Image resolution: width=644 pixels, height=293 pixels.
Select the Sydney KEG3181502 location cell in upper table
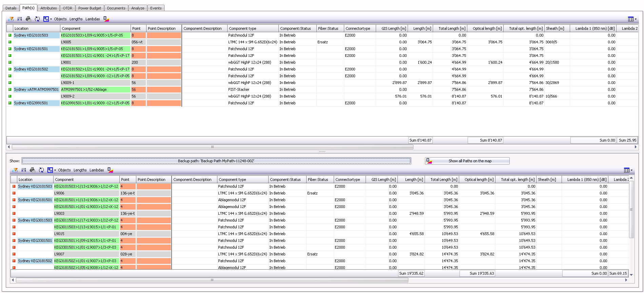tap(37, 69)
